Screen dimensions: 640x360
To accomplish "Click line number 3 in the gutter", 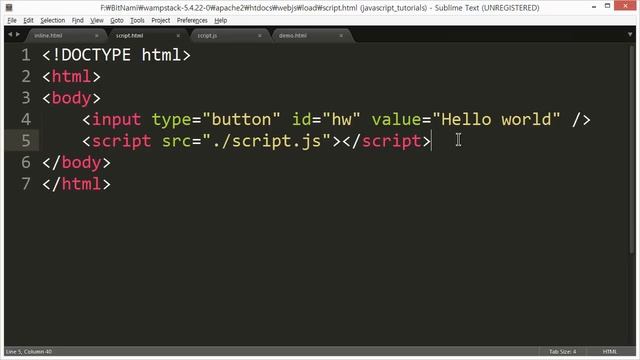I will click(26, 98).
